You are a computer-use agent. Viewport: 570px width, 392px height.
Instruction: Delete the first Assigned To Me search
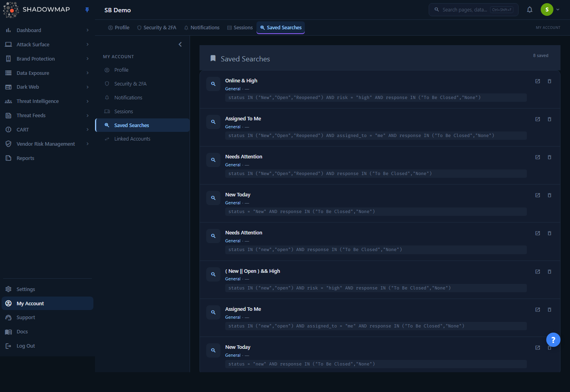coord(549,119)
